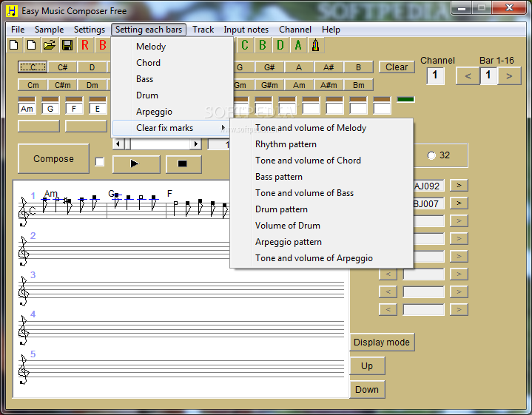Click the second blank new file icon
Screen dimensions: 532x415
point(32,45)
